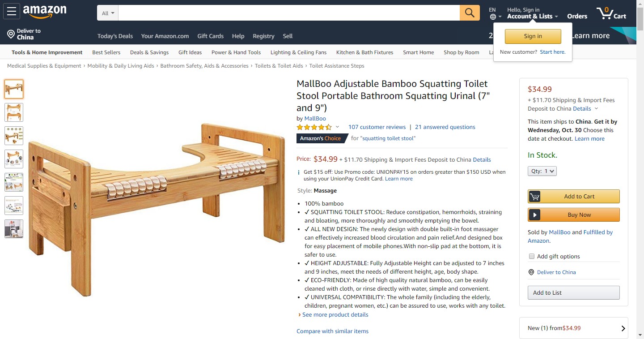Expand the Account & Lists menu
This screenshot has height=339, width=644.
pyautogui.click(x=532, y=16)
